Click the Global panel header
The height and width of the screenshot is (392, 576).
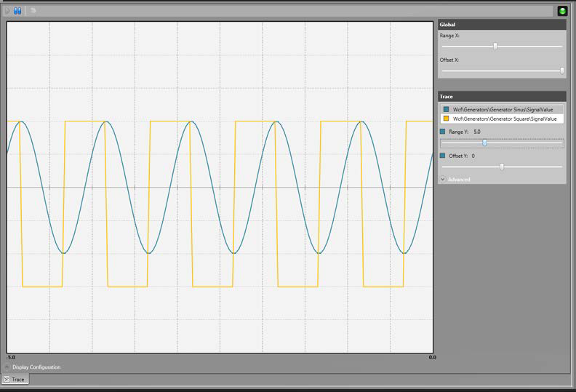pos(502,25)
